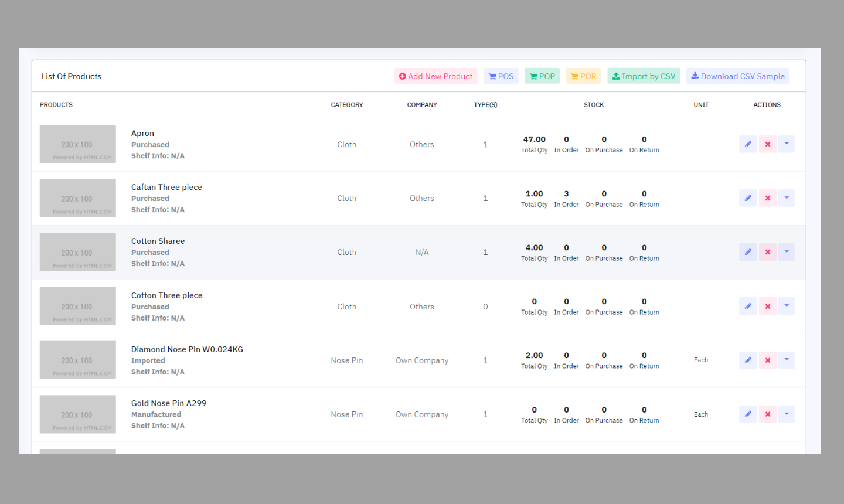Open actions dropdown for Cotton Sharee
The width and height of the screenshot is (844, 504).
(787, 252)
